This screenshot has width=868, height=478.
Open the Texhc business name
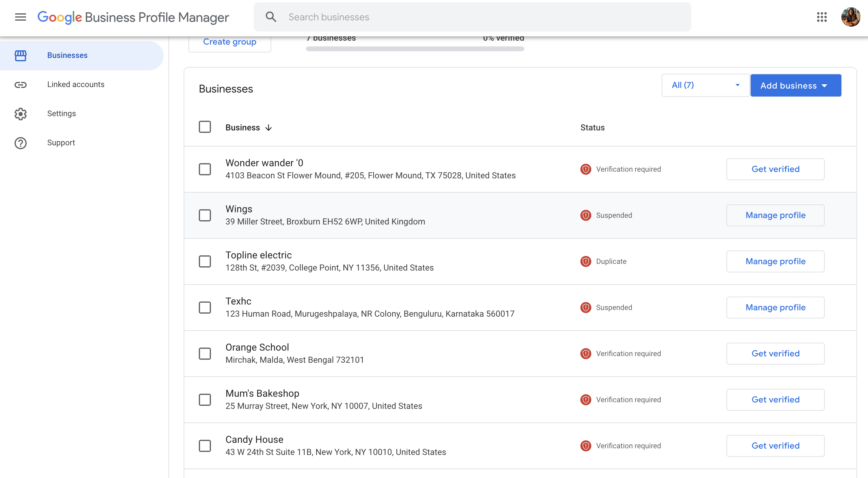(x=238, y=301)
